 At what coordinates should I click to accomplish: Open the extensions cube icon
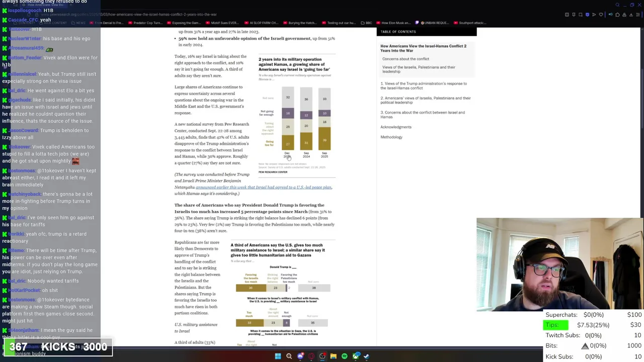coord(617,15)
